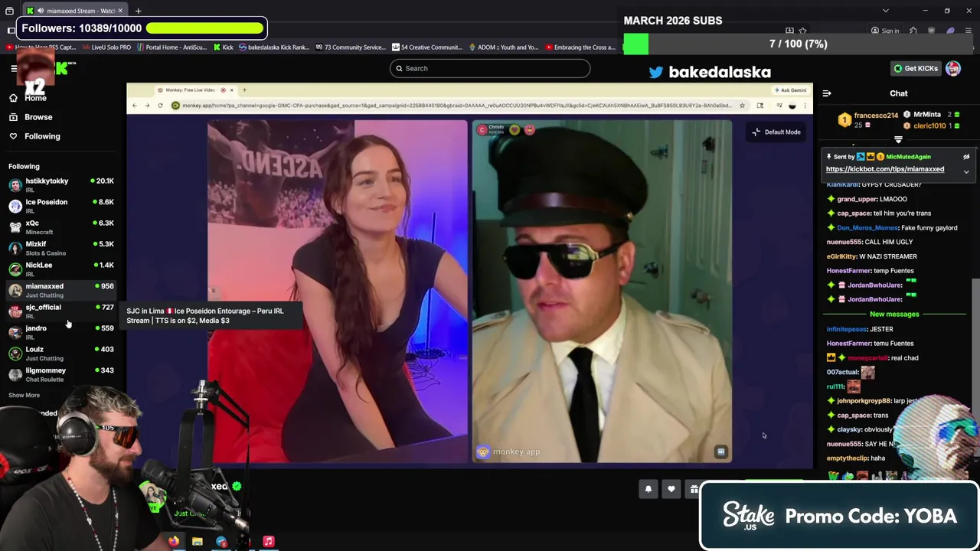980x551 pixels.
Task: Click cleric1010 in chat leaderboard
Action: [x=929, y=126]
